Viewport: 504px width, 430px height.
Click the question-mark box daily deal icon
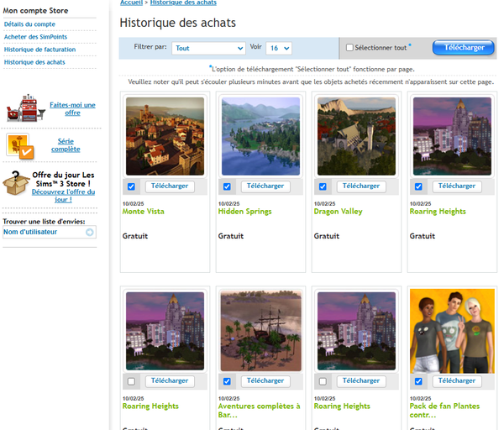pos(16,183)
